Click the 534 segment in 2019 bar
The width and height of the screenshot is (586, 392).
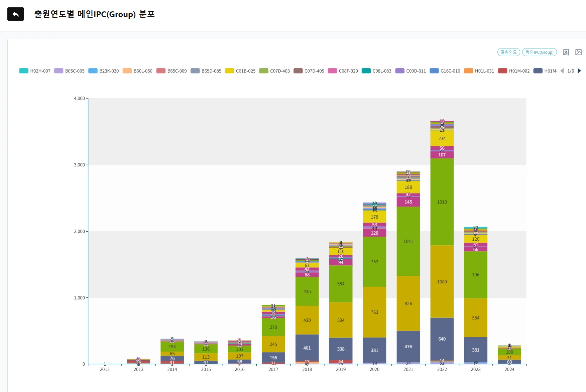click(341, 320)
